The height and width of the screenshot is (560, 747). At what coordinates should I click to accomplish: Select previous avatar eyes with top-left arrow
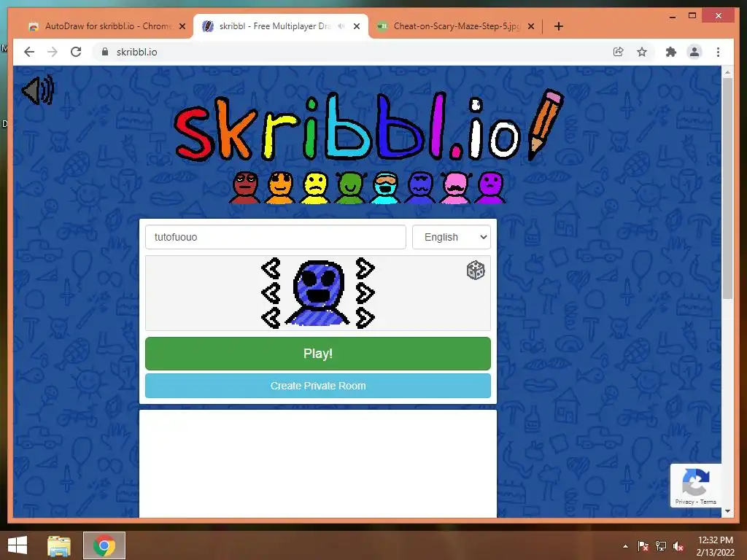(271, 268)
